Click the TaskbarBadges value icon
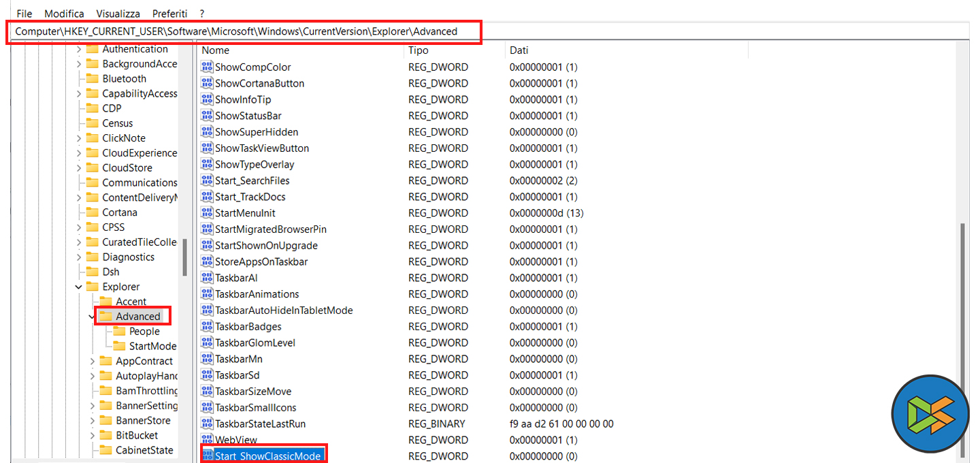Image resolution: width=980 pixels, height=463 pixels. 207,327
